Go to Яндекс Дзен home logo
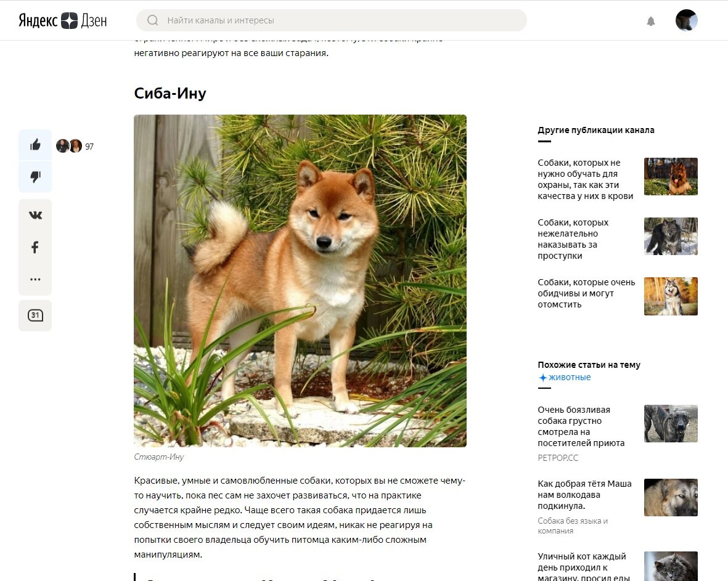Viewport: 728px width, 581px height. point(63,20)
